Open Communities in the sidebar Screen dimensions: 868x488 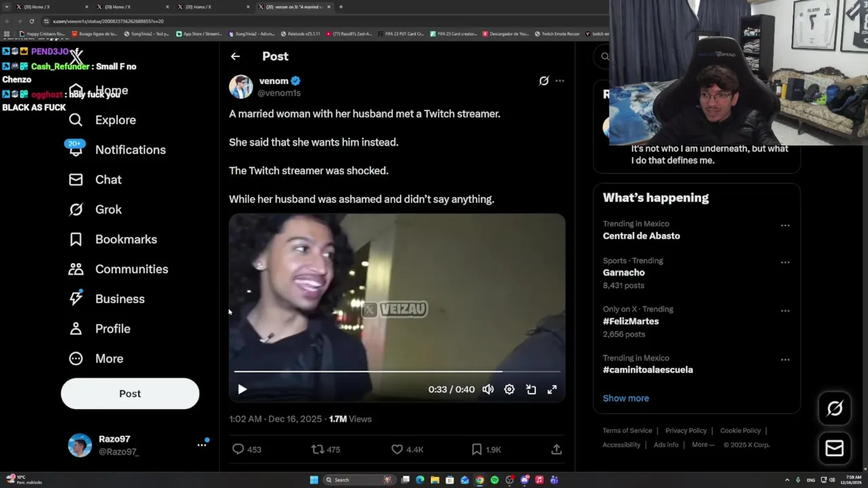click(x=118, y=269)
